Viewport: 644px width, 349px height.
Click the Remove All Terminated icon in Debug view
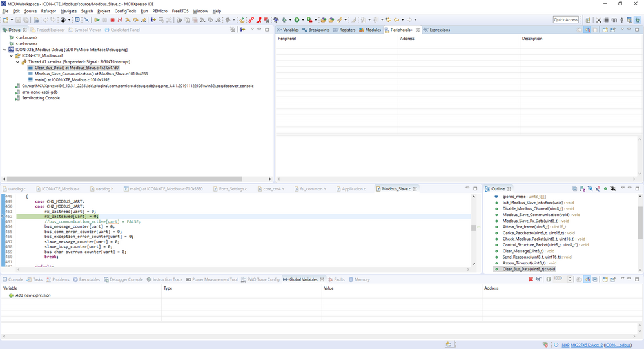pos(233,30)
